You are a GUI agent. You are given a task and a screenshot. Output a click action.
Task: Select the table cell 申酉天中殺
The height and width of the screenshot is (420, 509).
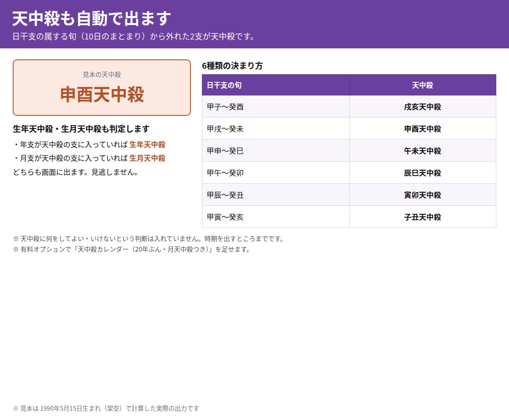click(x=422, y=129)
